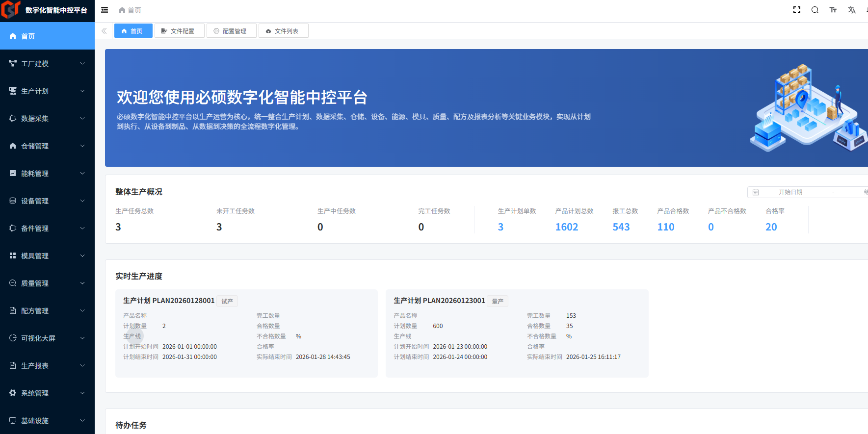868x434 pixels.
Task: Open the search magnifier icon
Action: coord(815,10)
